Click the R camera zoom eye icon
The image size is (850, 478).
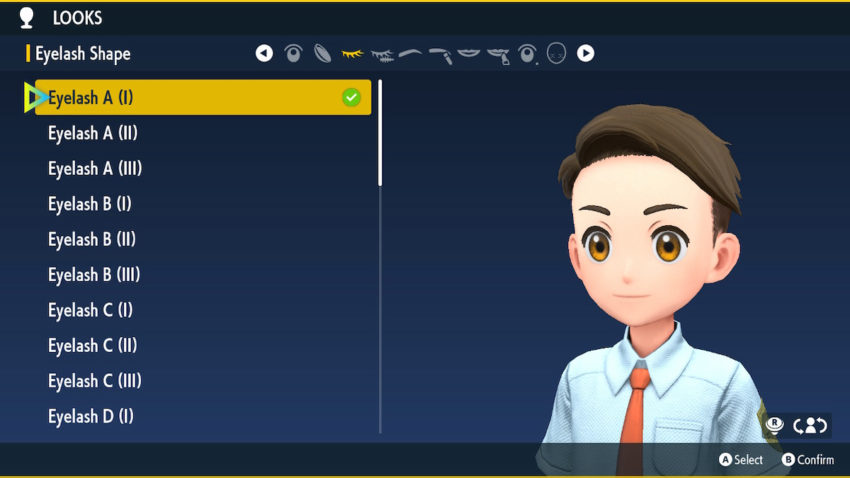click(775, 425)
